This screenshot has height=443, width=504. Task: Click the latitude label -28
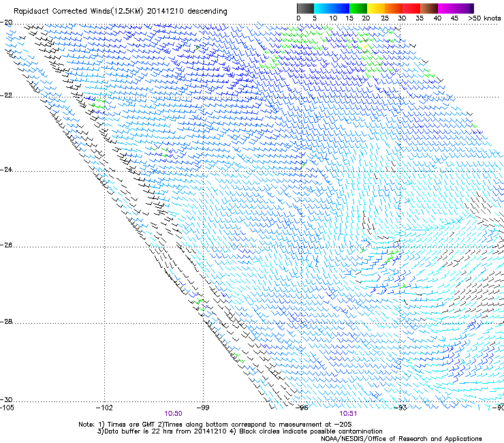pyautogui.click(x=6, y=322)
